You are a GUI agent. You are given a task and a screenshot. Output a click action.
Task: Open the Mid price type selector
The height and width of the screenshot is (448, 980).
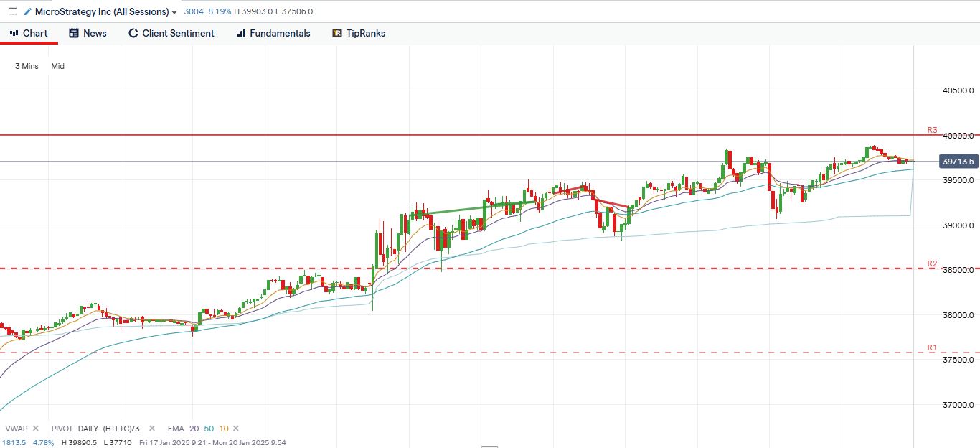point(57,66)
